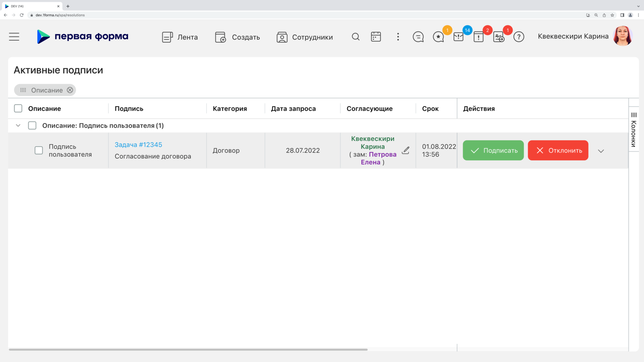This screenshot has width=644, height=362.
Task: Open the calendar icon in header
Action: pyautogui.click(x=376, y=37)
